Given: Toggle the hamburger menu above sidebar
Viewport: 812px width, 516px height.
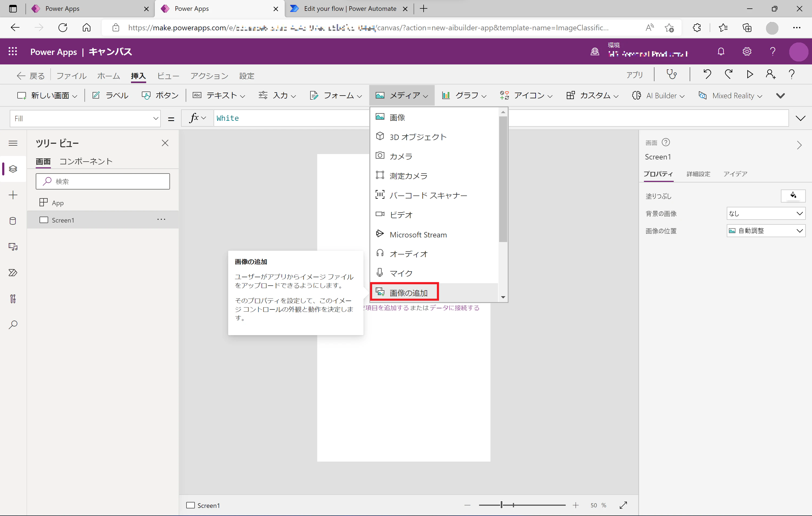Looking at the screenshot, I should [x=13, y=143].
